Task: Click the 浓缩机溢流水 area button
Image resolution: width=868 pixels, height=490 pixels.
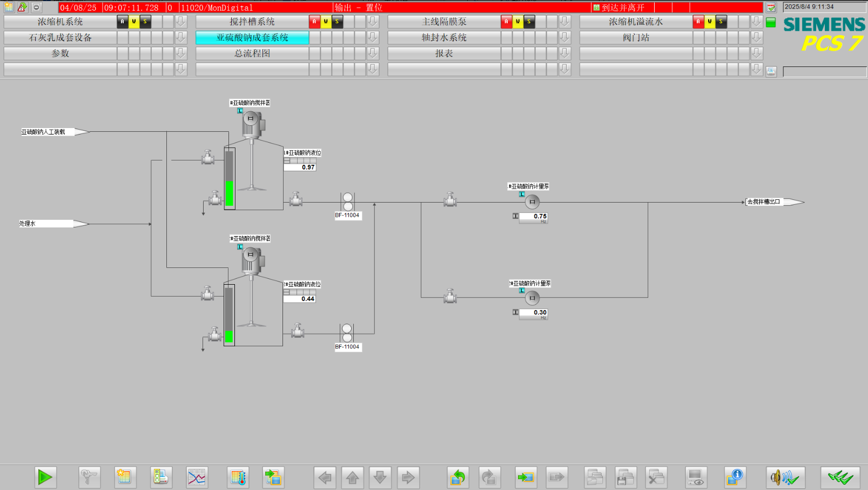Action: coord(636,22)
